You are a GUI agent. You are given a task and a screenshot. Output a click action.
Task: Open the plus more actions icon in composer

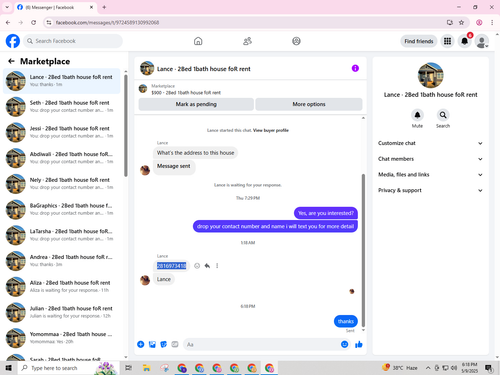(141, 344)
